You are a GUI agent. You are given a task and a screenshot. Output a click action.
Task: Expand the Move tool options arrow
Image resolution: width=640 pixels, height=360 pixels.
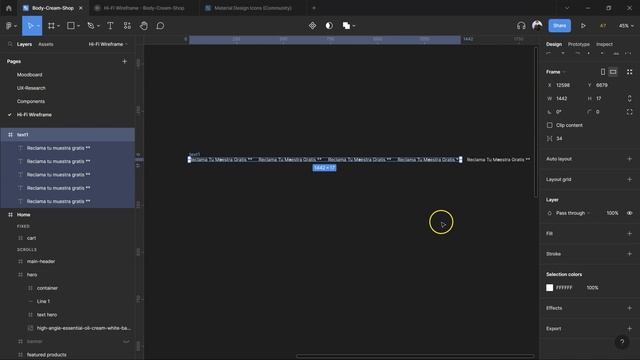pyautogui.click(x=38, y=26)
